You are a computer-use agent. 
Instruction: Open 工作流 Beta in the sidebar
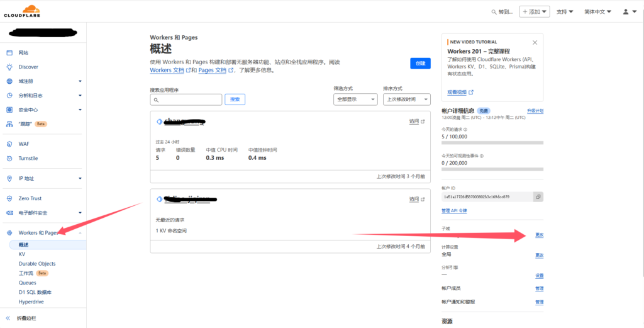click(34, 273)
